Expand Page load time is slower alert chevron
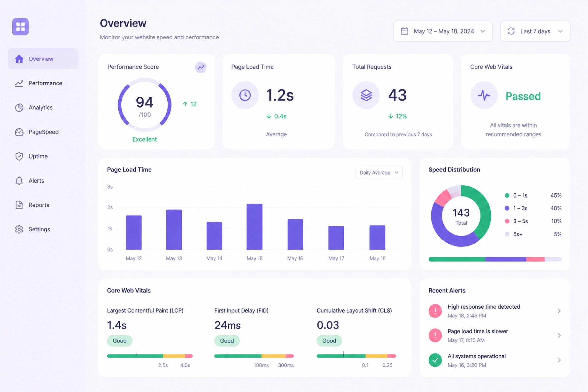The height and width of the screenshot is (392, 588). [x=559, y=335]
